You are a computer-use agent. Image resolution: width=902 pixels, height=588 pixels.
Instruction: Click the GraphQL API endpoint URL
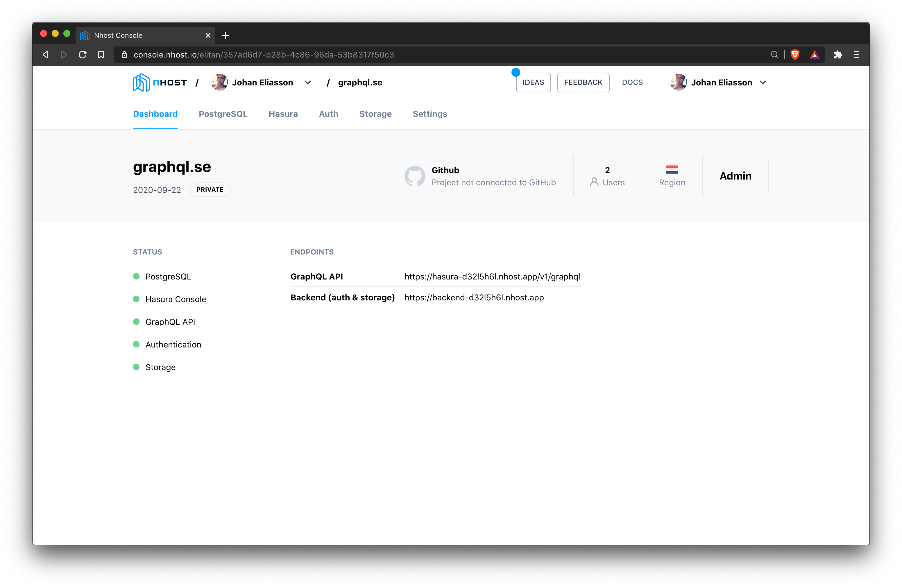492,277
